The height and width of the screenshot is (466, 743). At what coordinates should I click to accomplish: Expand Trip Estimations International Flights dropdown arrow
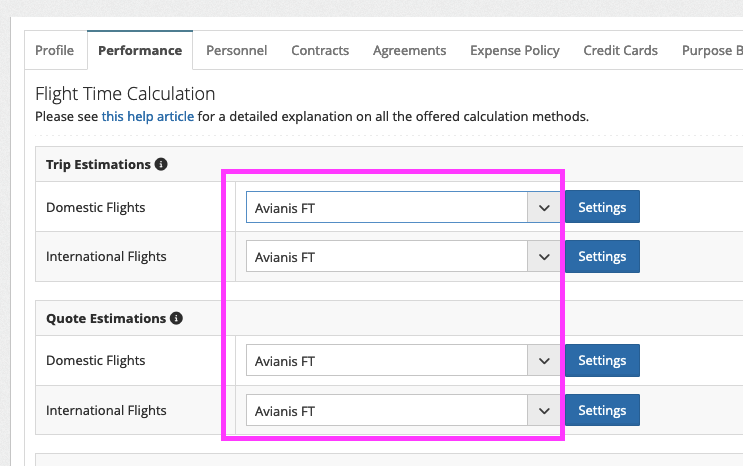pos(544,256)
